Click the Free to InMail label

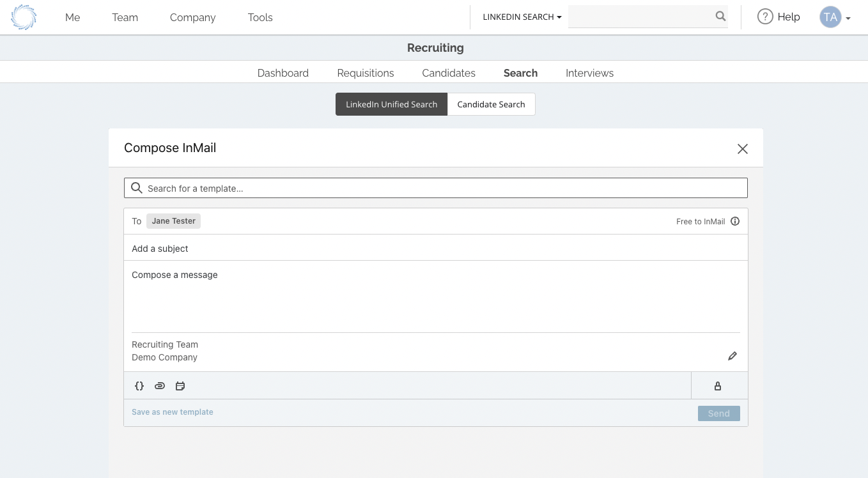701,222
